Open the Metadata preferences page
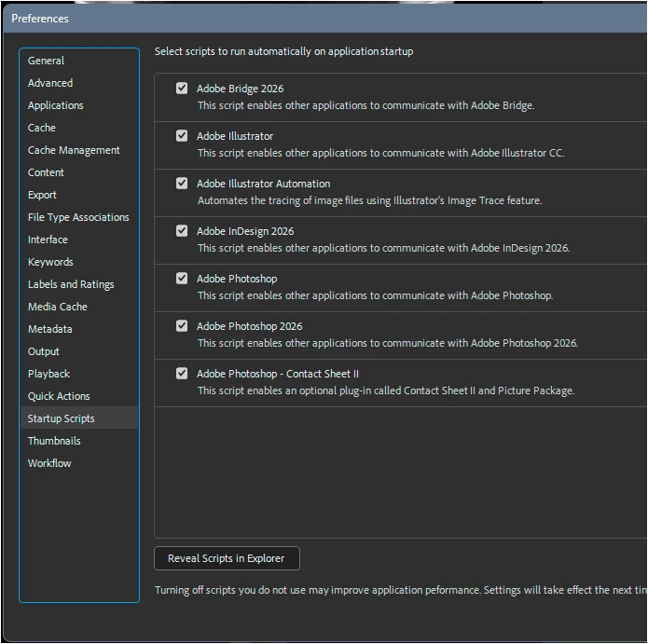This screenshot has width=648, height=644. click(x=49, y=329)
